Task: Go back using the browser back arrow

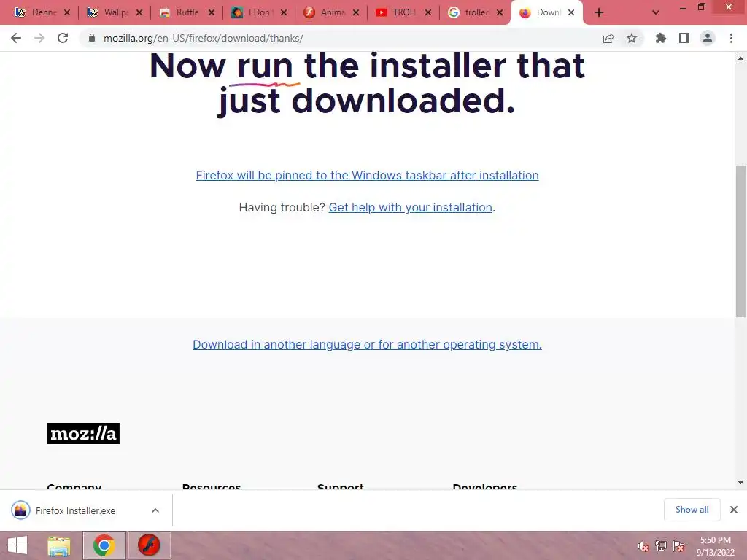Action: coord(16,38)
